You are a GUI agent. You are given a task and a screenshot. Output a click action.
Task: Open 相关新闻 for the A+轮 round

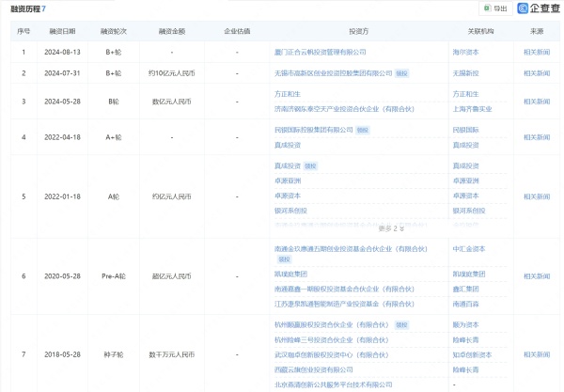[x=537, y=137]
